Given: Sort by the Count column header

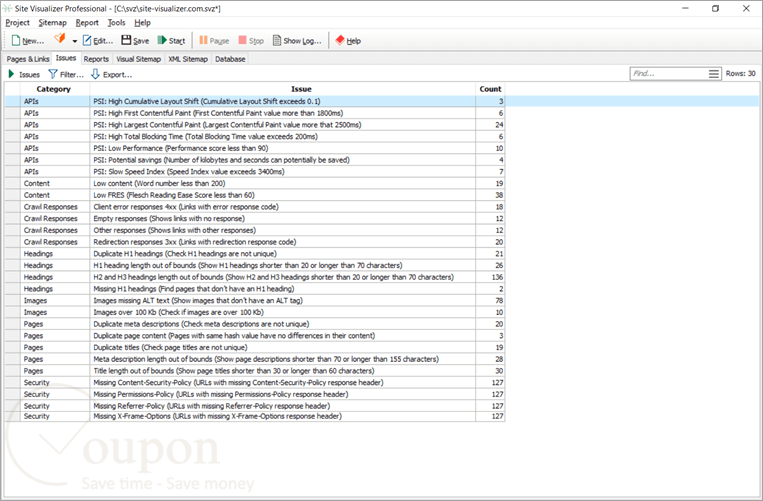Looking at the screenshot, I should [490, 89].
